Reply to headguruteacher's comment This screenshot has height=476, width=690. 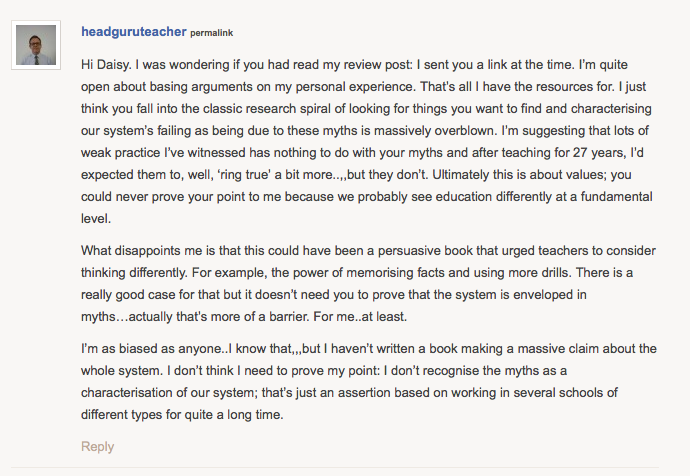(x=97, y=446)
